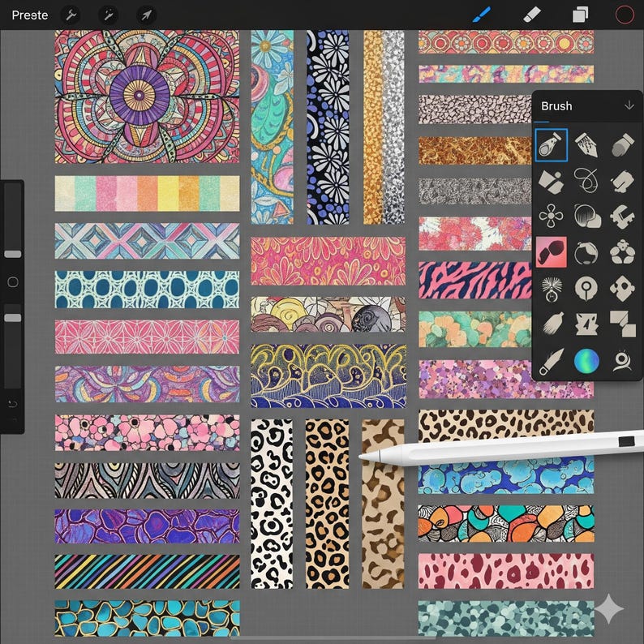Screen dimensions: 644x644
Task: Select the black-and-white leopard vertical strip
Action: [272, 504]
